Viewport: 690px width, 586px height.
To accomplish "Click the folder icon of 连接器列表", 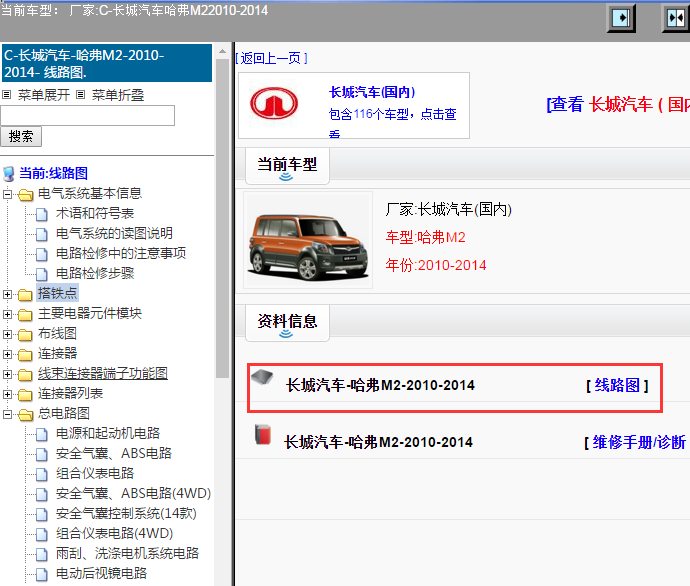I will point(26,394).
